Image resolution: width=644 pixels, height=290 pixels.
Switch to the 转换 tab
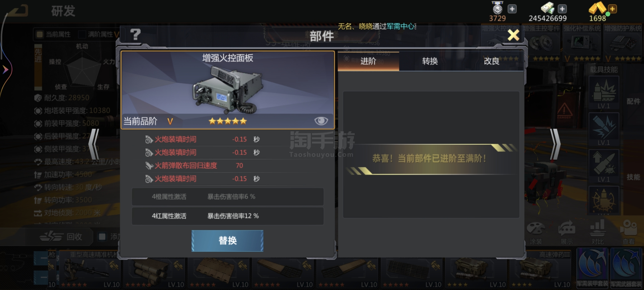pyautogui.click(x=430, y=61)
